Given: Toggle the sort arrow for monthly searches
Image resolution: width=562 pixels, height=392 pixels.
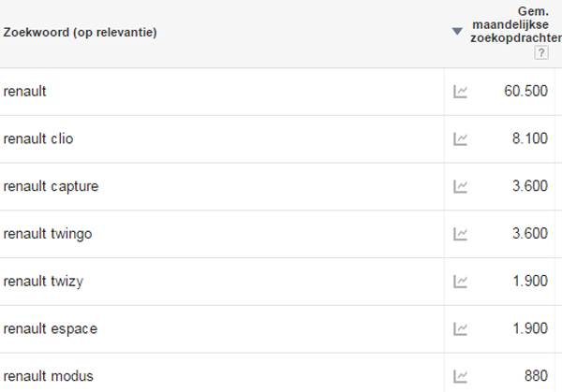Looking at the screenshot, I should [x=457, y=32].
